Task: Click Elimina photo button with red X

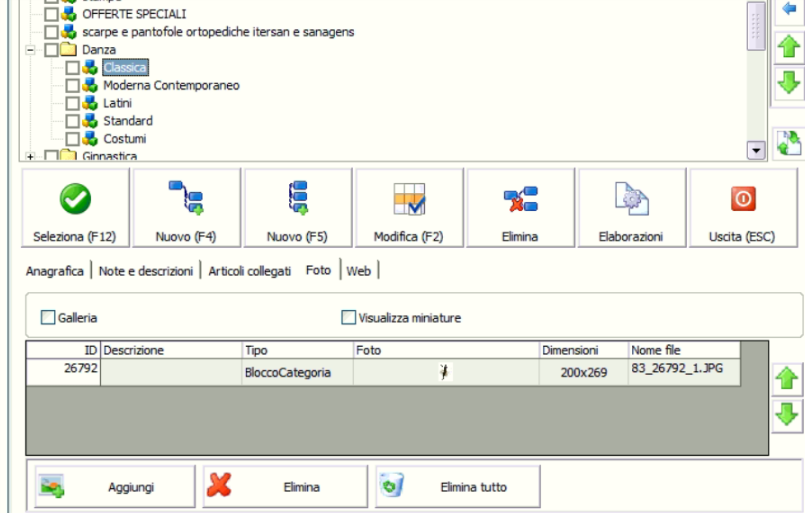Action: click(x=285, y=486)
